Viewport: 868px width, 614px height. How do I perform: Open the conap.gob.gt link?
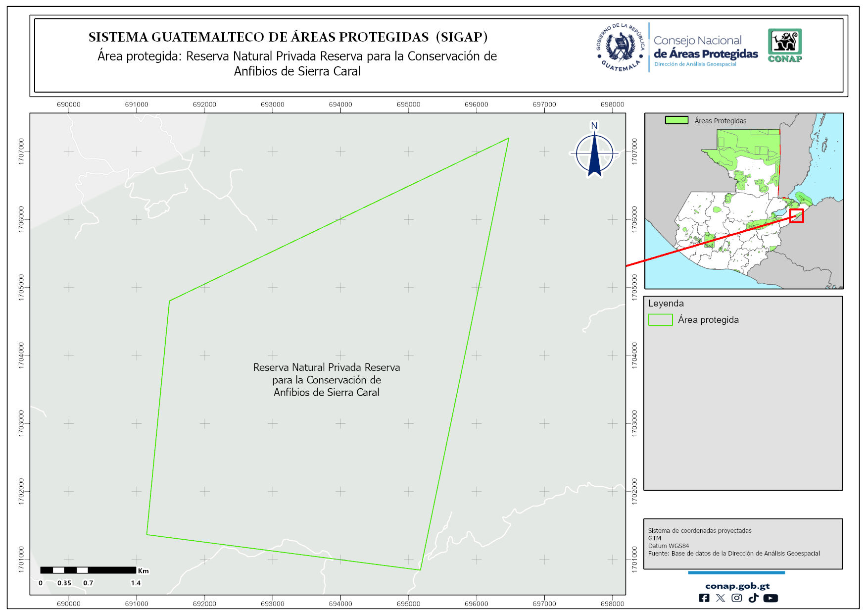pyautogui.click(x=737, y=586)
